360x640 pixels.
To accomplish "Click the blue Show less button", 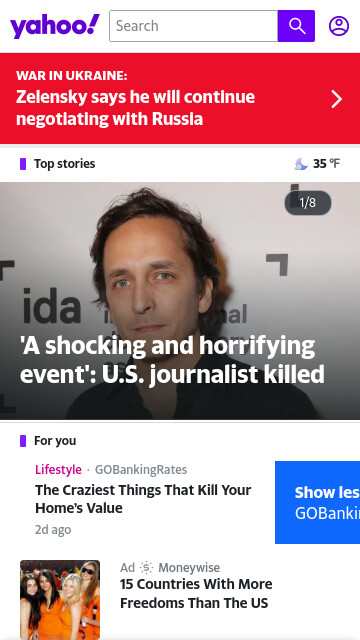I will tap(318, 502).
